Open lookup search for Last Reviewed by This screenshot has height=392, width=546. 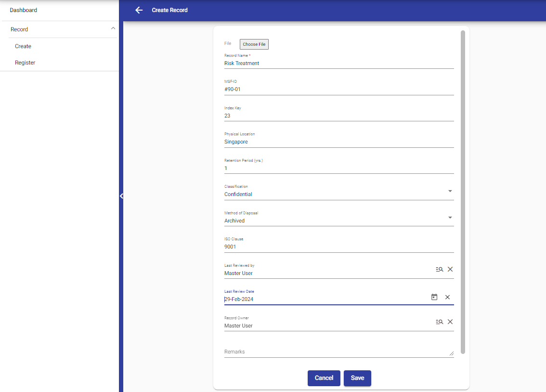point(439,269)
